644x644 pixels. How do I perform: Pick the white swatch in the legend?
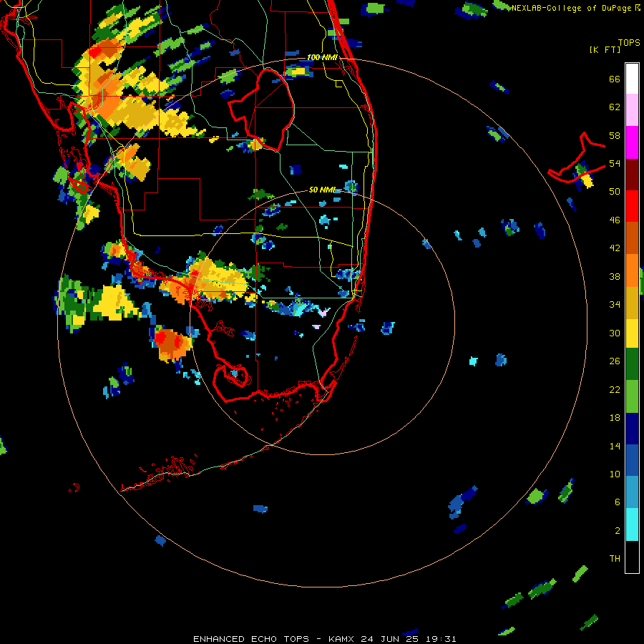632,79
